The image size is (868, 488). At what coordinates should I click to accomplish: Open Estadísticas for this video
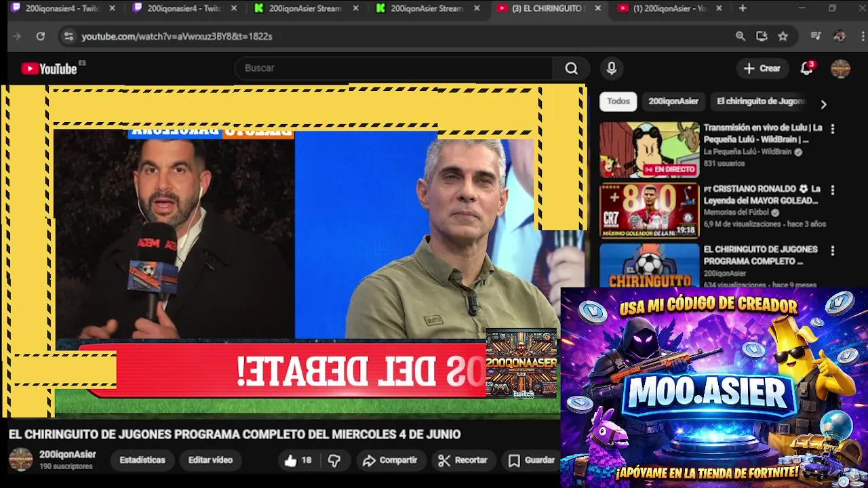[x=142, y=460]
